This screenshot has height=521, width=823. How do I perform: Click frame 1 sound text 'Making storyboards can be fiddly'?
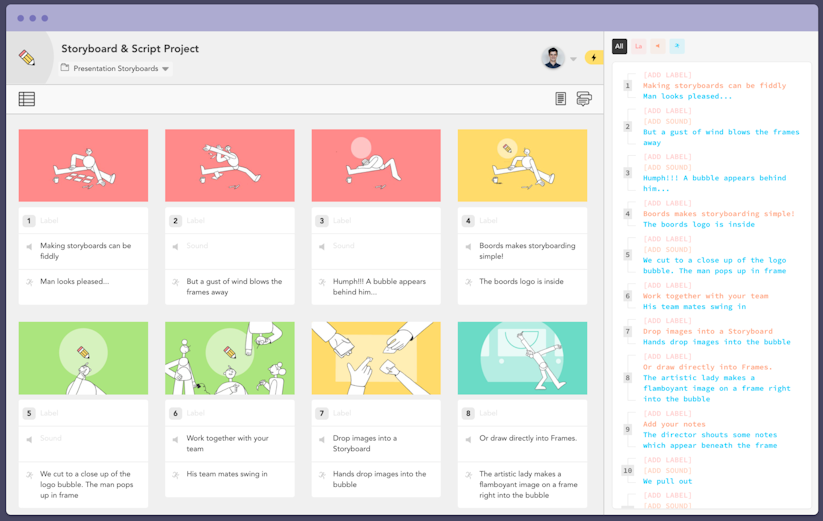tap(86, 251)
